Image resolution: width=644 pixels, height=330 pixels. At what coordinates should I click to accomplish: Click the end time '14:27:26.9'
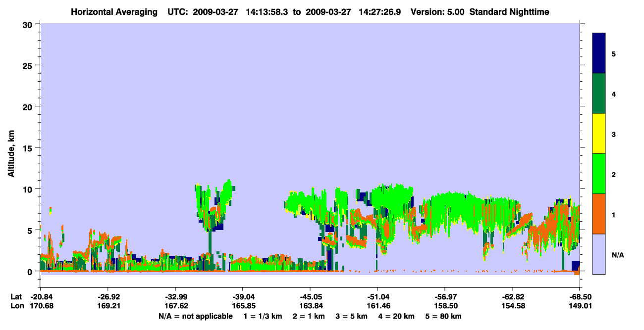point(380,11)
